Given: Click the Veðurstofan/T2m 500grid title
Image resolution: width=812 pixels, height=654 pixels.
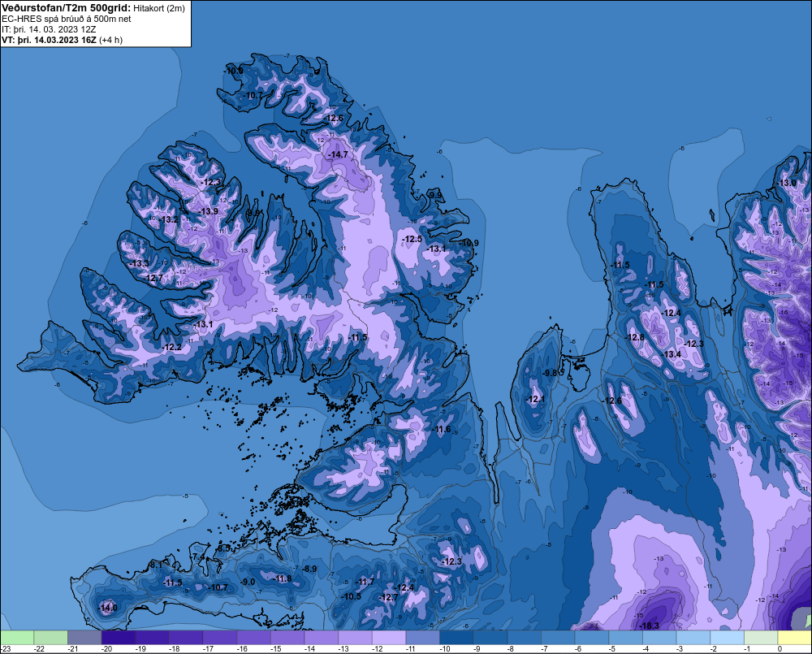Looking at the screenshot, I should click(x=67, y=8).
